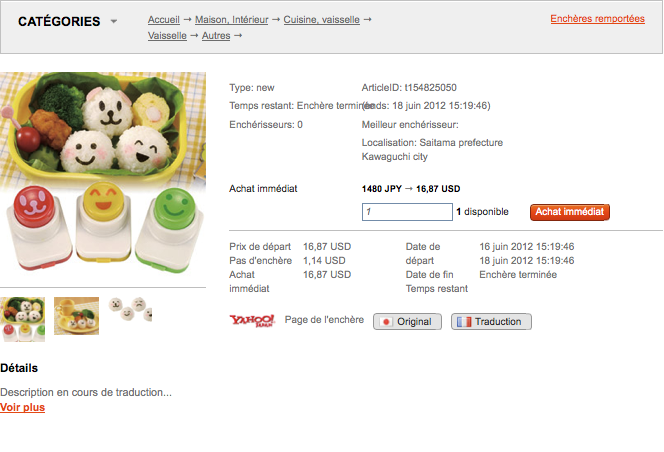Open the Original auction page button
This screenshot has width=664, height=452.
[x=407, y=322]
